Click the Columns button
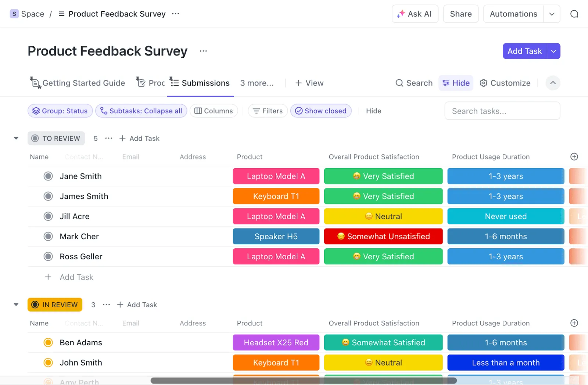This screenshot has height=385, width=588. [214, 111]
